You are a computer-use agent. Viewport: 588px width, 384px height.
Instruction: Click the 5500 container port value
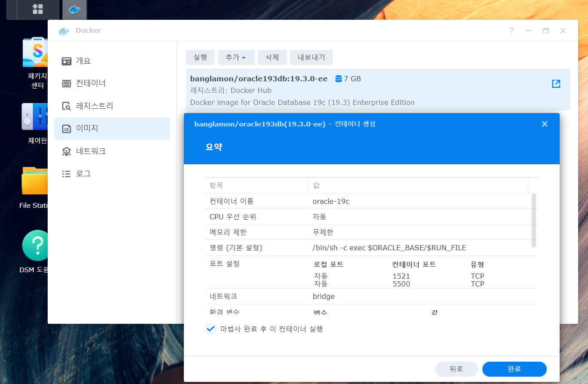pyautogui.click(x=401, y=284)
